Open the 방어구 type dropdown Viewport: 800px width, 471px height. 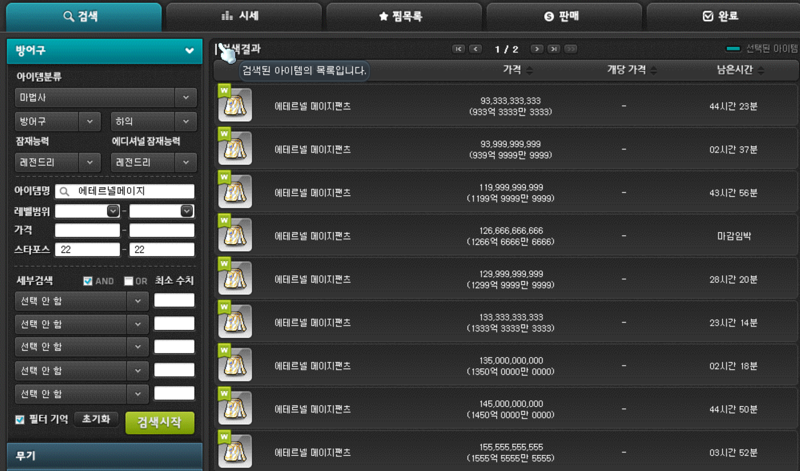tap(57, 121)
